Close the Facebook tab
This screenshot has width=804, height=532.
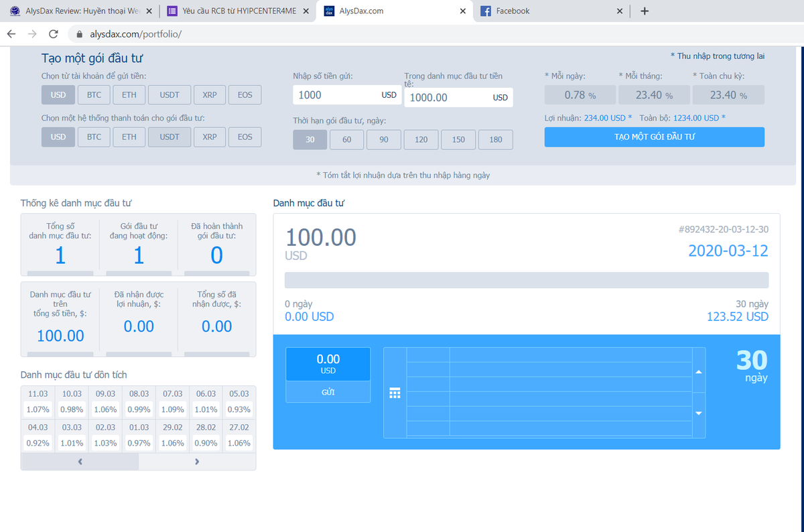[620, 11]
